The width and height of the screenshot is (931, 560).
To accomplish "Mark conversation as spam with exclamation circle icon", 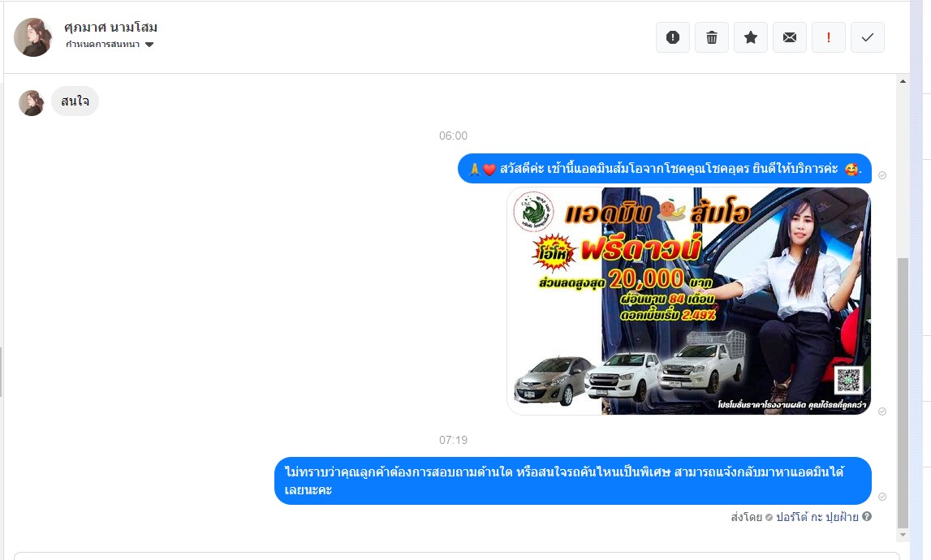I will click(x=673, y=37).
